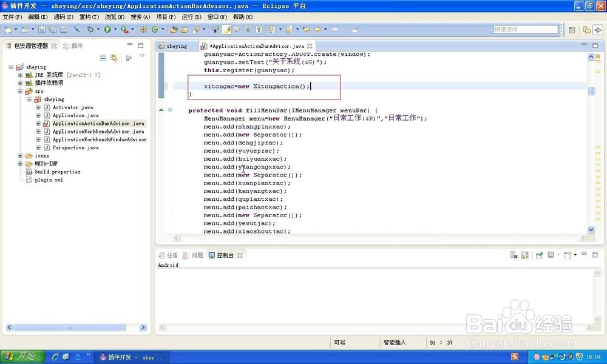
Task: Close the ApplicationActionBarAdvisor.java editor tab
Action: tap(310, 46)
